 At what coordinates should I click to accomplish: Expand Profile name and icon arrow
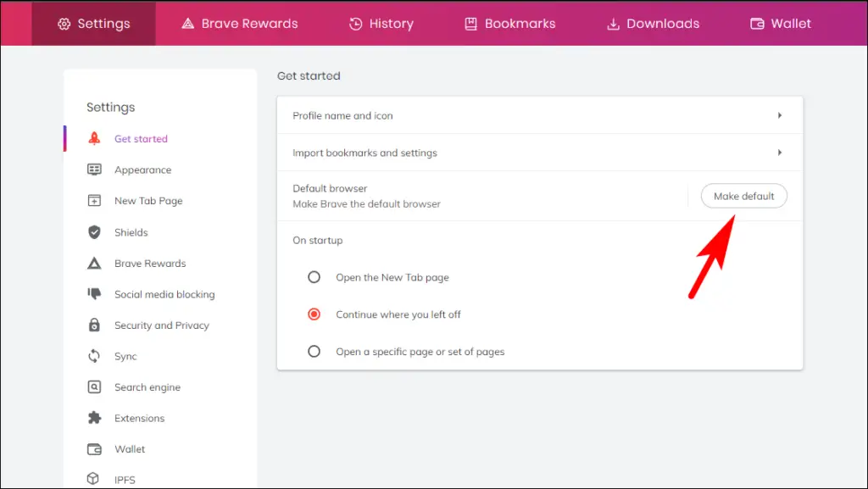780,115
